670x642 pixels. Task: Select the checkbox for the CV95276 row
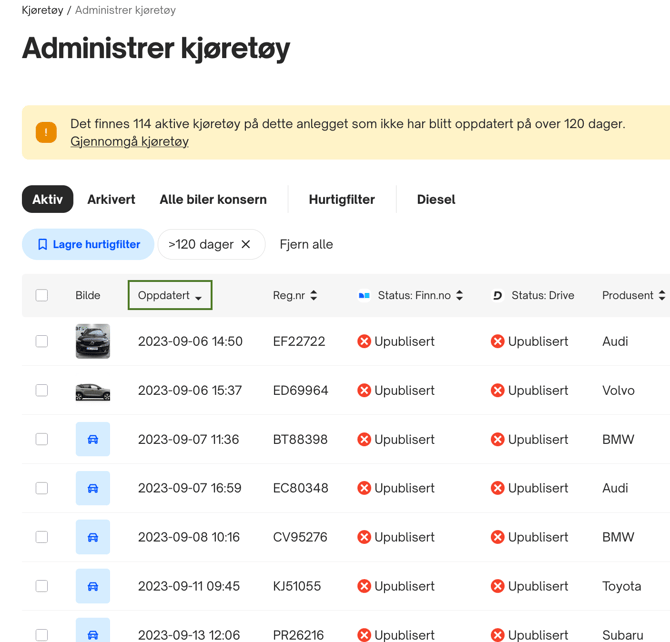click(42, 537)
